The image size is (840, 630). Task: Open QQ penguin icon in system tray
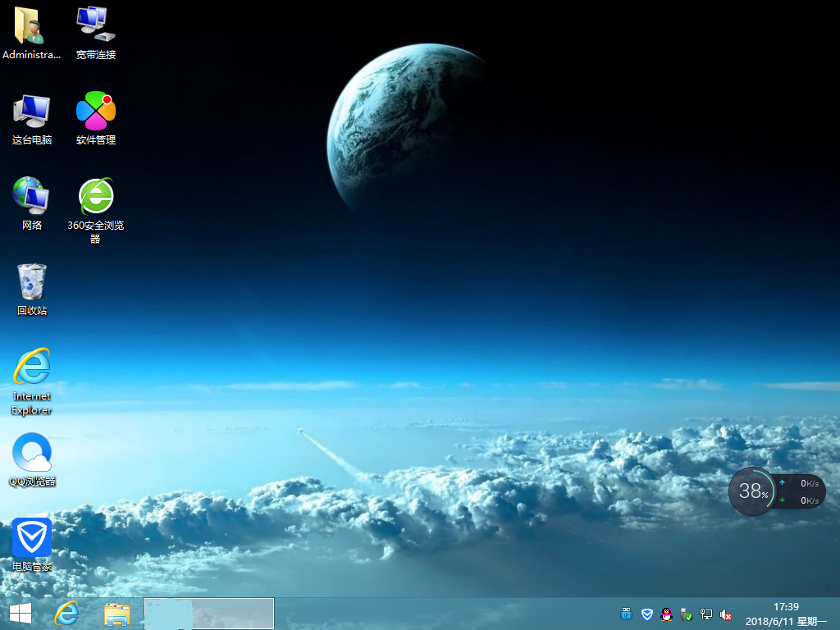pyautogui.click(x=667, y=614)
